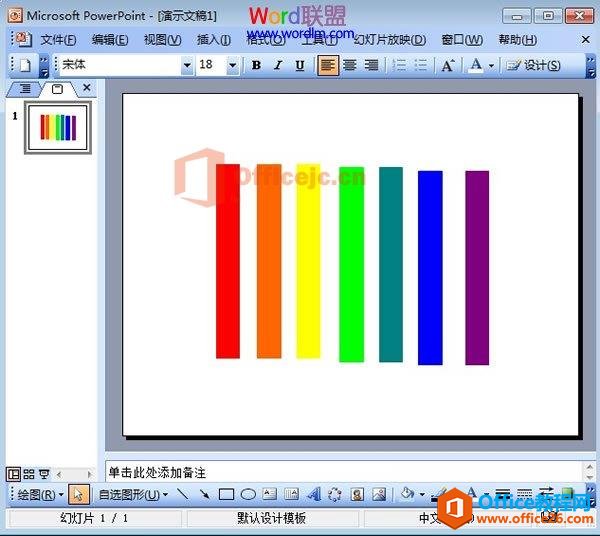Expand standard toolbar options chevron
600x536 pixels.
(x=44, y=65)
